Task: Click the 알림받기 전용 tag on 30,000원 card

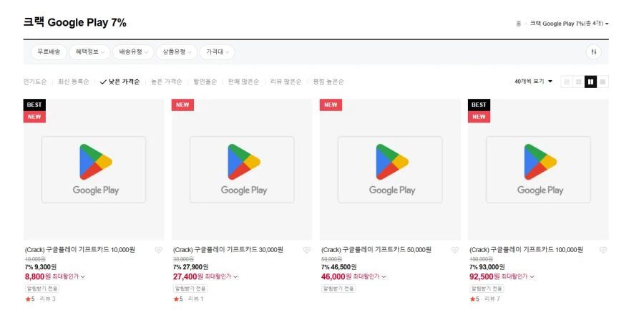Action: (x=190, y=289)
